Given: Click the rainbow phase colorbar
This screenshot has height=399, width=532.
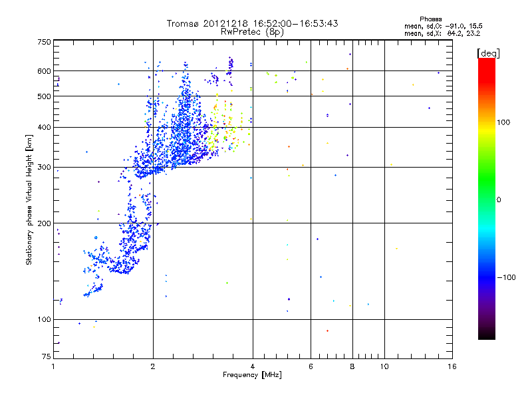Looking at the screenshot, I should pyautogui.click(x=487, y=198).
